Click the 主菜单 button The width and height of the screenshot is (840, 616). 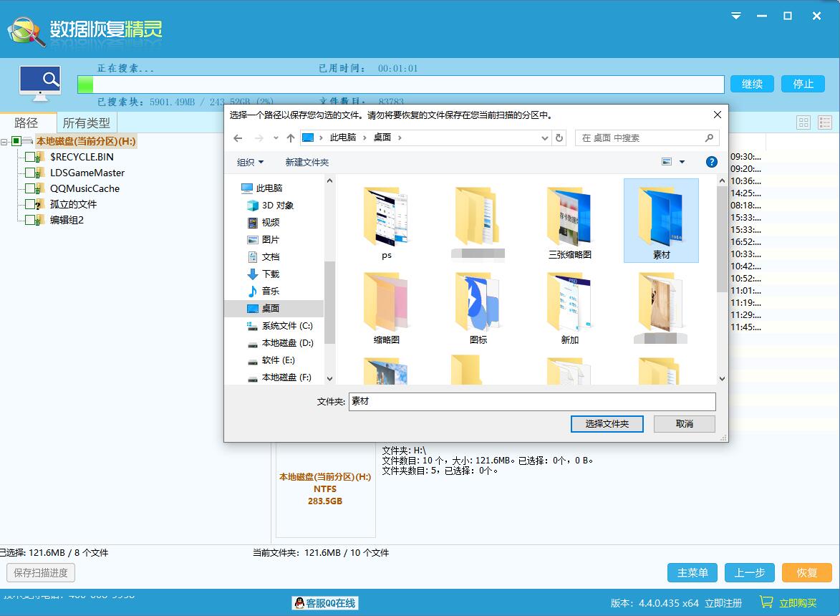(x=692, y=572)
